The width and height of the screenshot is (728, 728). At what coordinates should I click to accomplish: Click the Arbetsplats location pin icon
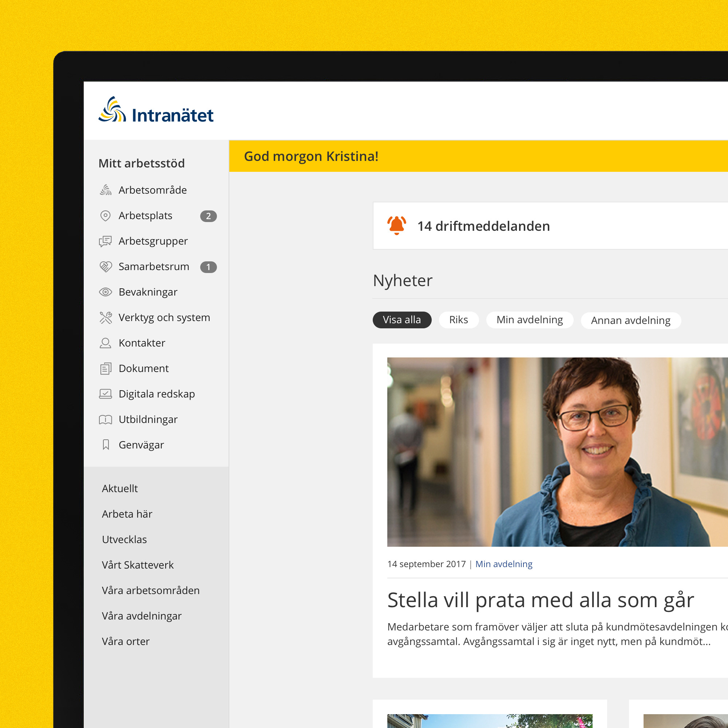(106, 215)
